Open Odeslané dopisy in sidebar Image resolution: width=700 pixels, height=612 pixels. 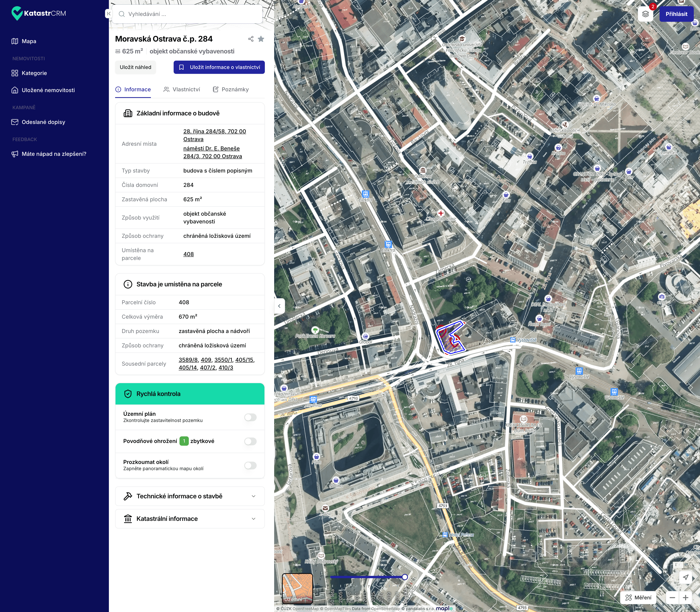(43, 122)
